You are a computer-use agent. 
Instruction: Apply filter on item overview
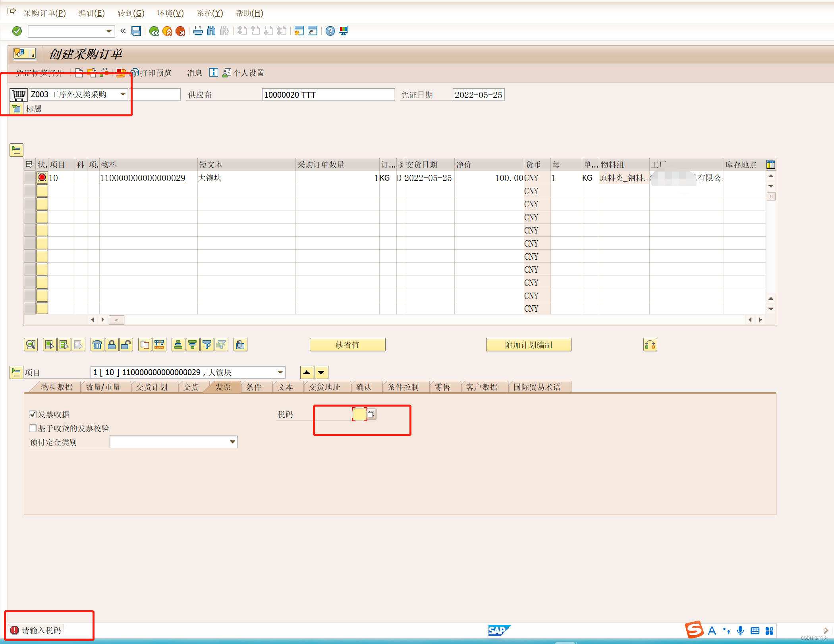(207, 345)
